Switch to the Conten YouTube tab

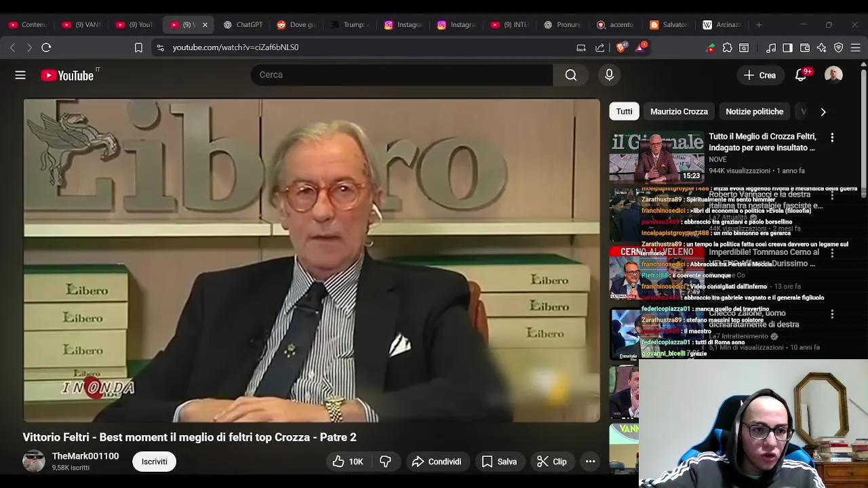tap(28, 24)
